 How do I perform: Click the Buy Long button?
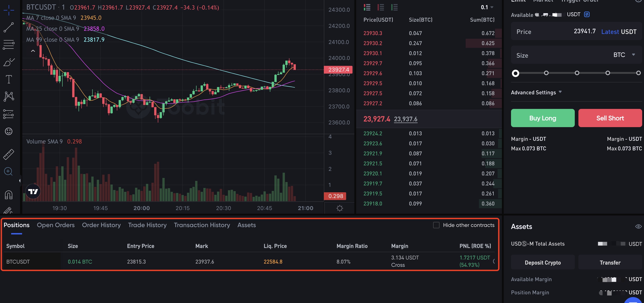tap(542, 118)
